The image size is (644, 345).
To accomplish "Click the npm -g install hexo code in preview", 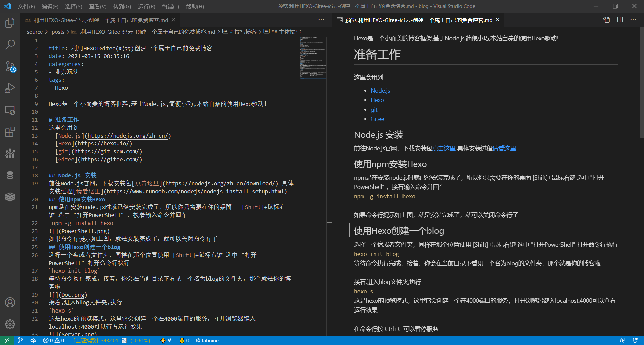I will coord(384,196).
